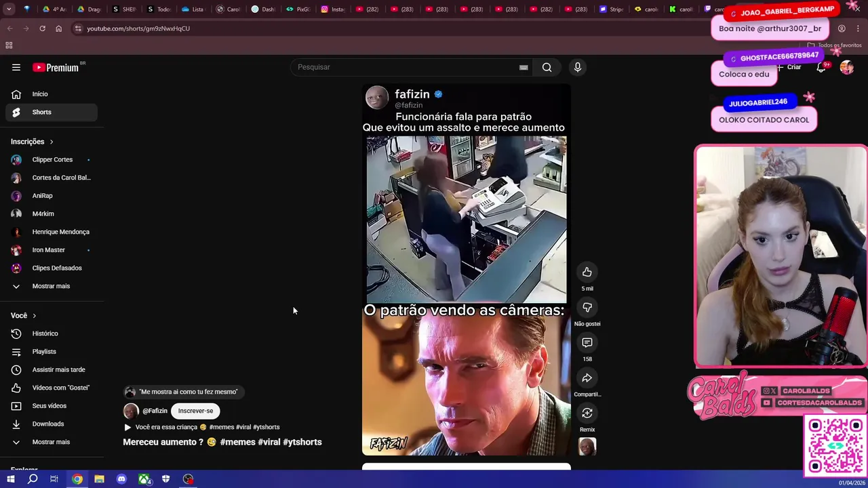
Task: Expand Inscrições section chevron
Action: [x=51, y=142]
